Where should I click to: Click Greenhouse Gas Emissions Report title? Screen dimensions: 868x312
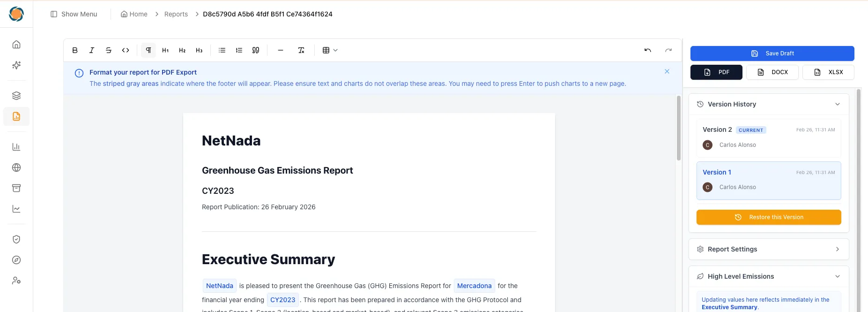coord(277,170)
